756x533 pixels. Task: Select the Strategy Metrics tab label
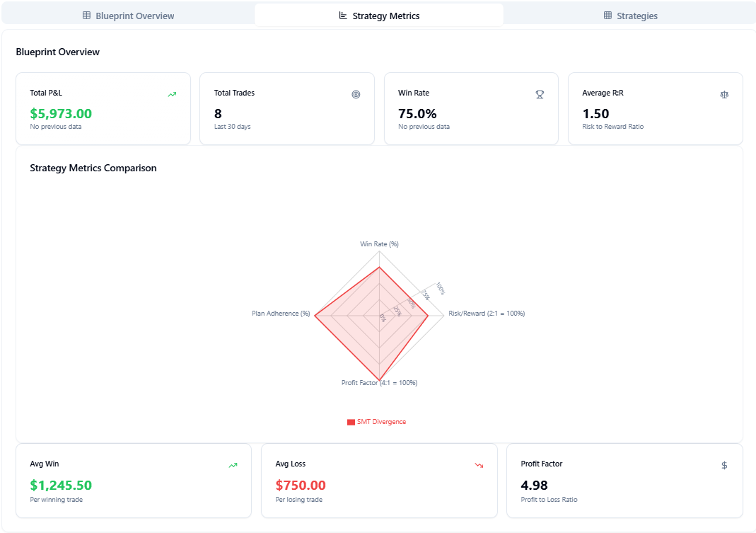tap(385, 16)
